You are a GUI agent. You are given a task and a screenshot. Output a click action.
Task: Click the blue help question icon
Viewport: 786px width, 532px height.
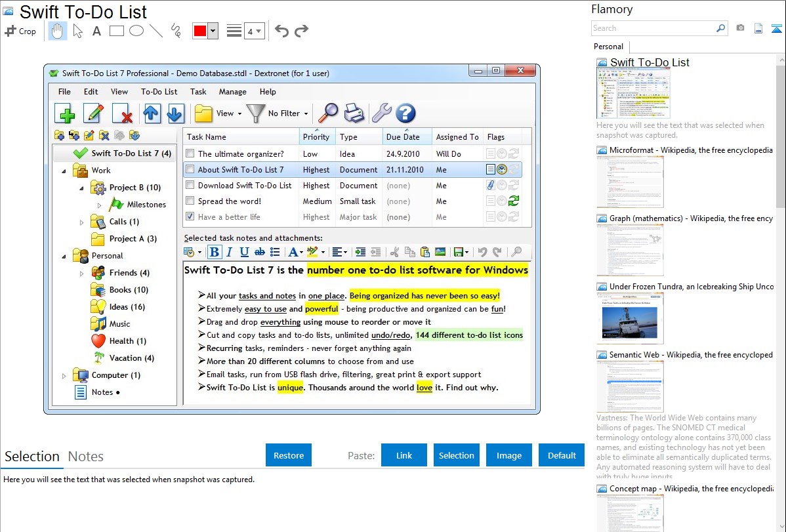405,113
